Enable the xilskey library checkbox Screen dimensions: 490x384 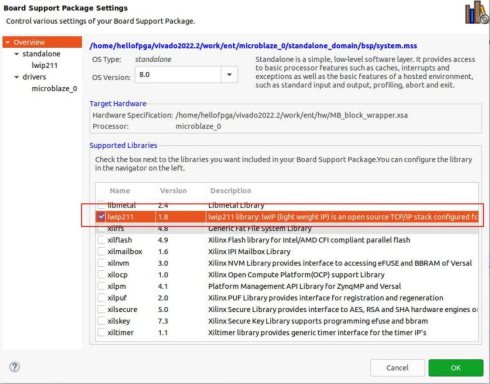click(x=101, y=321)
